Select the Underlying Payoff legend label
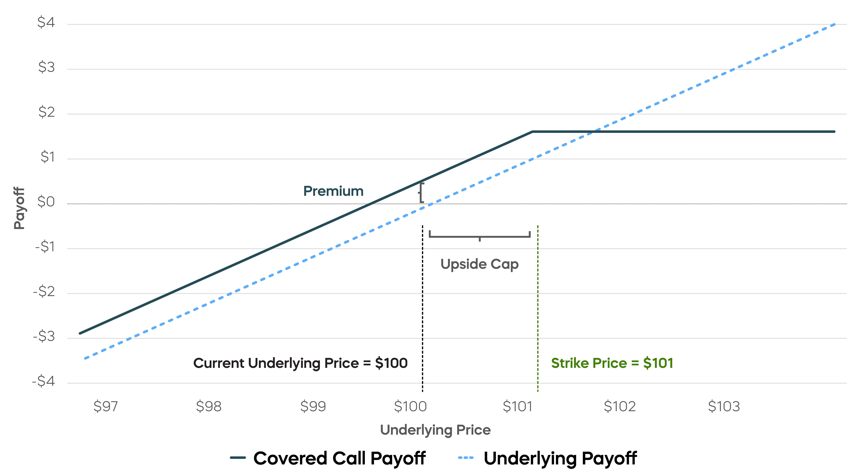868x476 pixels. pos(560,458)
